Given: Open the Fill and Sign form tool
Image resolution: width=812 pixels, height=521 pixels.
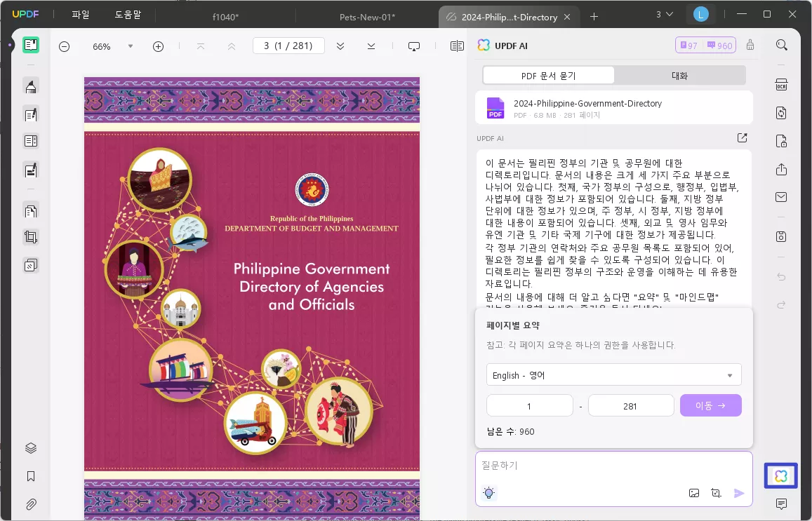Looking at the screenshot, I should 31,170.
